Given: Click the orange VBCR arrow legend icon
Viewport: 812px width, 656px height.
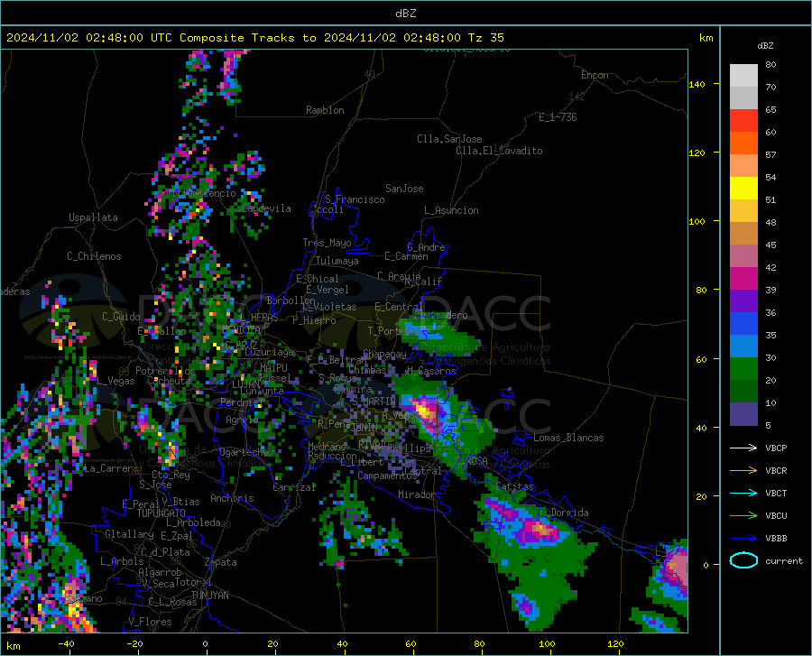Looking at the screenshot, I should (x=743, y=470).
